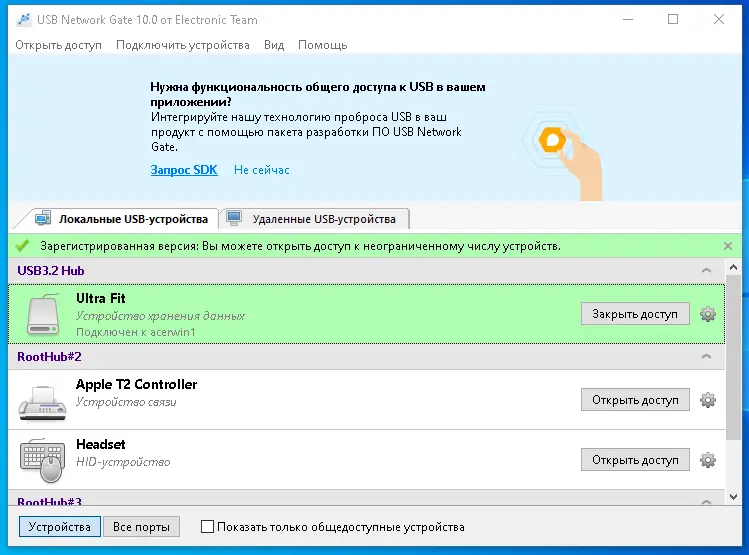Switch to Локальные USB-устройства tab
The height and width of the screenshot is (555, 749).
tap(122, 219)
